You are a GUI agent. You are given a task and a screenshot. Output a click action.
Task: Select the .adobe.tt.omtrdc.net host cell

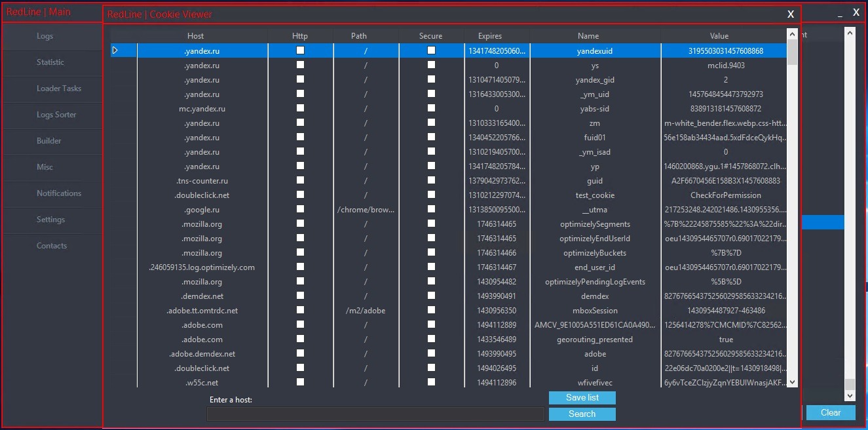pyautogui.click(x=202, y=310)
